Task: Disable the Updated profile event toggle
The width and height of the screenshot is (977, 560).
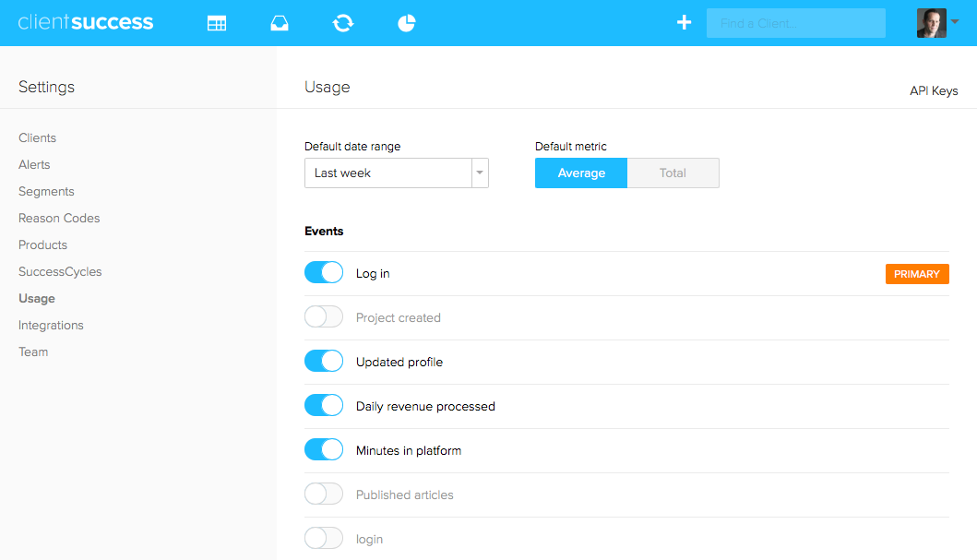Action: [323, 361]
